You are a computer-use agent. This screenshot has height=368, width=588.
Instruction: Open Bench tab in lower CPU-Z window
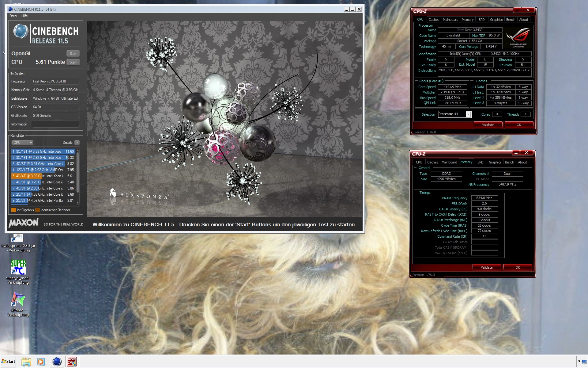(509, 162)
